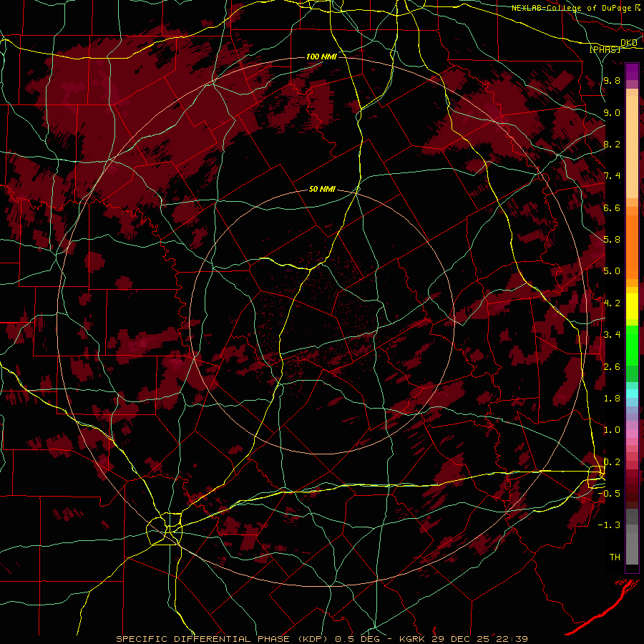Click the 0.2 color scale value

[x=612, y=462]
